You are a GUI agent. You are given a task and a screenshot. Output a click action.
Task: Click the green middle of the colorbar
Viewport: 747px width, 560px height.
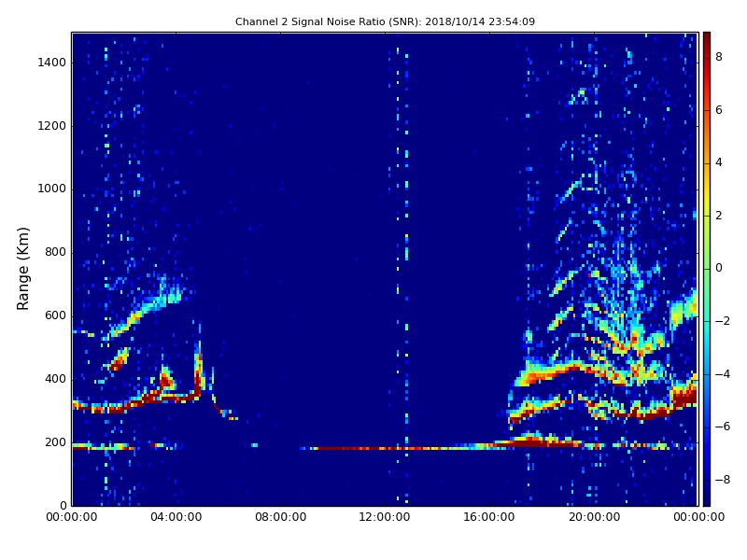pos(707,269)
